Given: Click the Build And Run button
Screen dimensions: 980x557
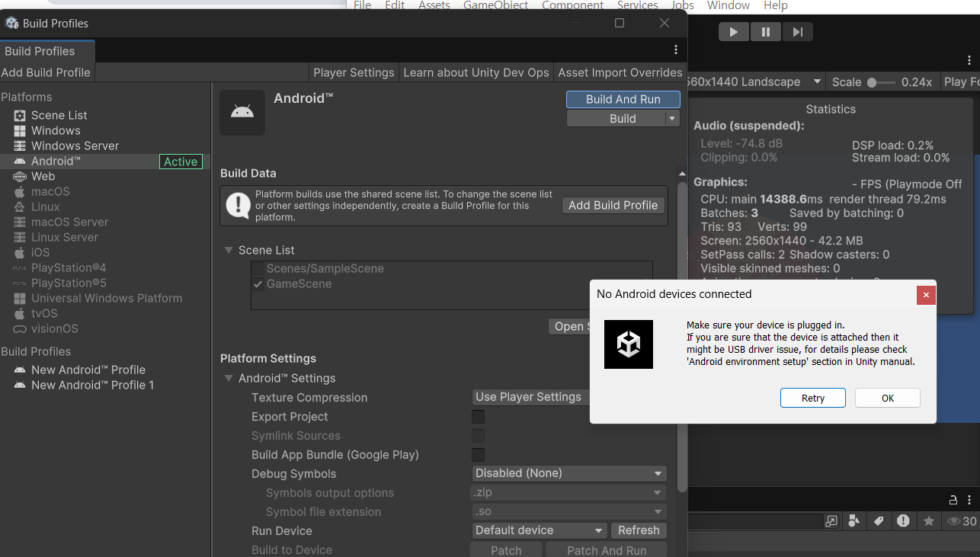Looking at the screenshot, I should 623,99.
